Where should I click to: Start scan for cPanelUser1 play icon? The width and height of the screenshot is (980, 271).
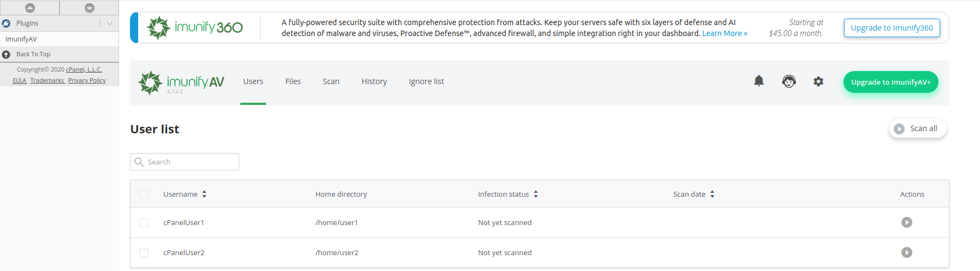point(907,222)
